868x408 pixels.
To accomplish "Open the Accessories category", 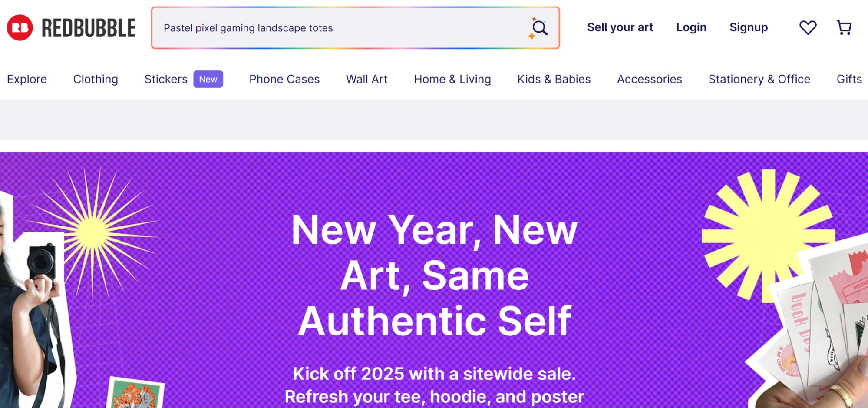I will (x=649, y=79).
